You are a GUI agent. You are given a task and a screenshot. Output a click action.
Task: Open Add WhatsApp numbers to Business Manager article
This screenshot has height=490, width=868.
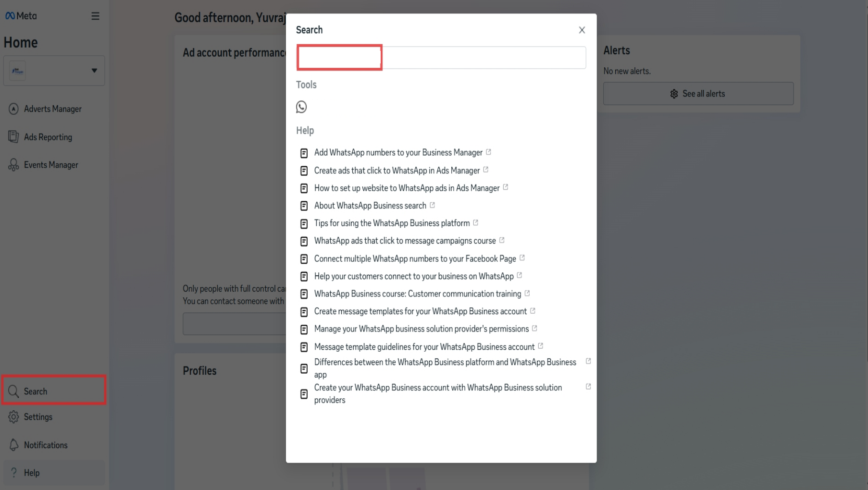(x=398, y=153)
